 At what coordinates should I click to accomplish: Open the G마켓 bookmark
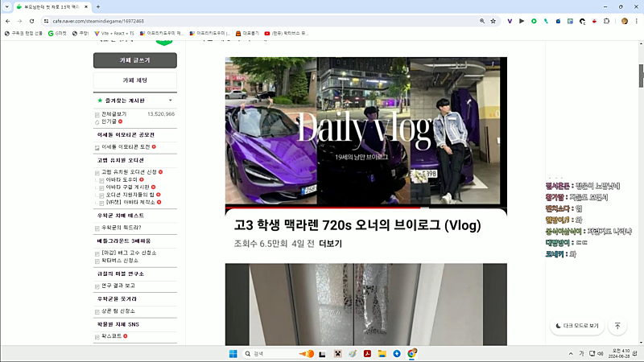click(57, 33)
